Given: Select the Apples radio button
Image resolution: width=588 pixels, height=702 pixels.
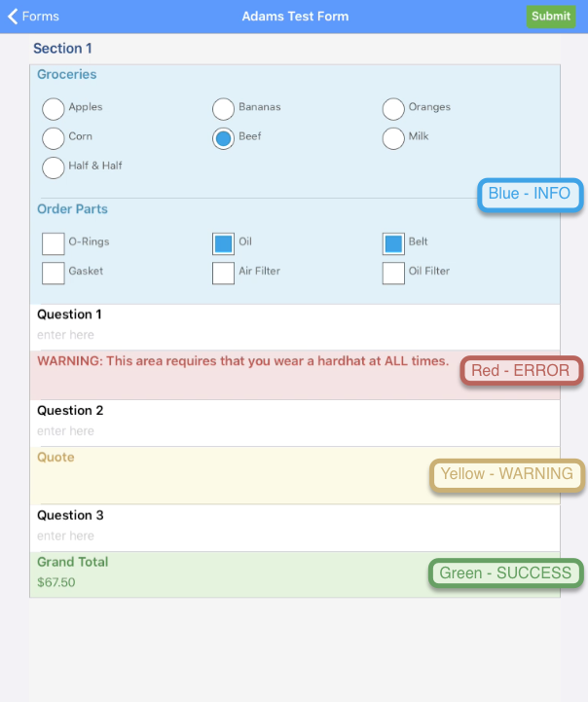Looking at the screenshot, I should point(54,108).
